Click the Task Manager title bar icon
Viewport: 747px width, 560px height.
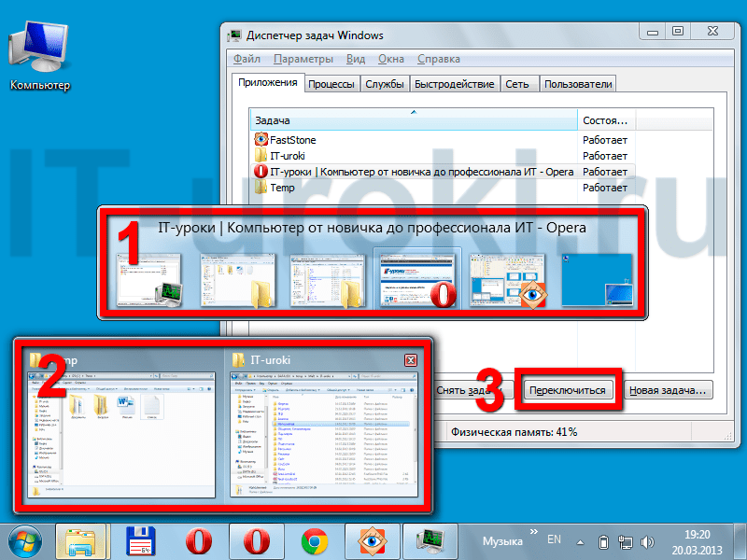(x=234, y=35)
